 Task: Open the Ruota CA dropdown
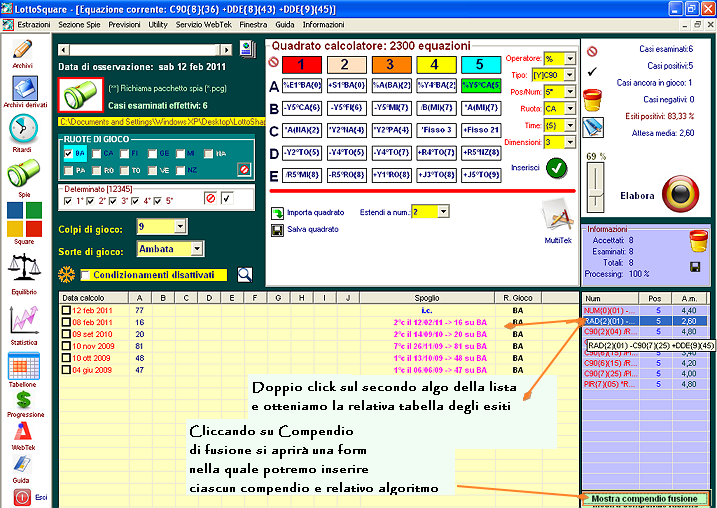(570, 109)
